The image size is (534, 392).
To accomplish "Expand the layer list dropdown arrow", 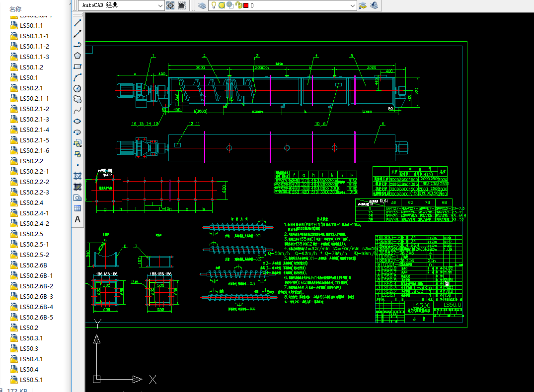I will coord(353,5).
